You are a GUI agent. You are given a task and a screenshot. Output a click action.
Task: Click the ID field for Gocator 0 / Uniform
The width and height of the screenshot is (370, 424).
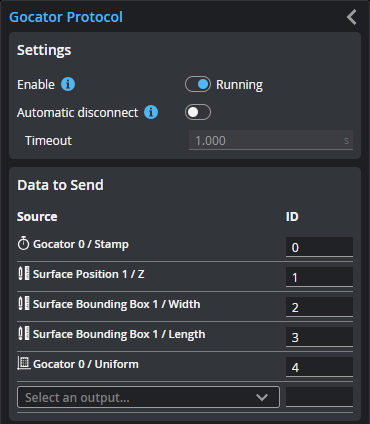click(319, 367)
